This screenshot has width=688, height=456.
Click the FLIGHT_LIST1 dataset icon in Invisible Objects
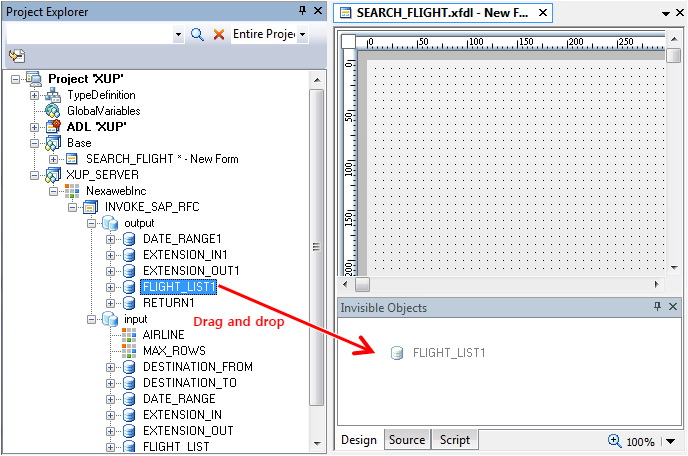pyautogui.click(x=397, y=352)
